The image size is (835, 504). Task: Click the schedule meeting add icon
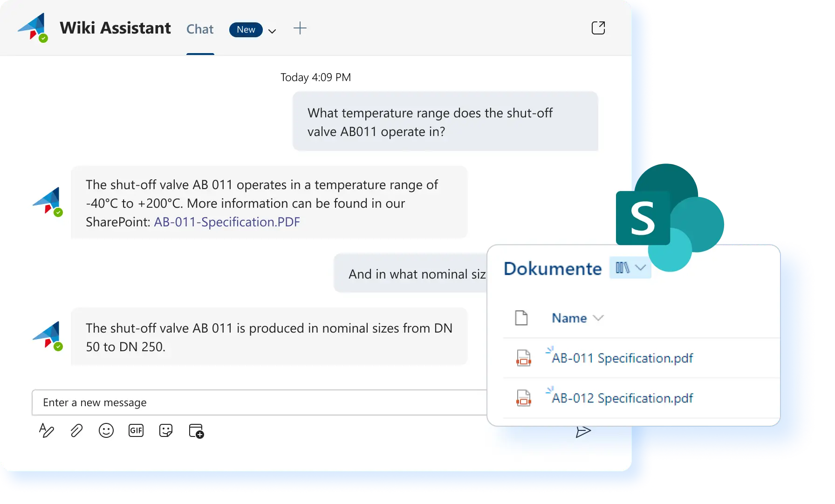(196, 431)
